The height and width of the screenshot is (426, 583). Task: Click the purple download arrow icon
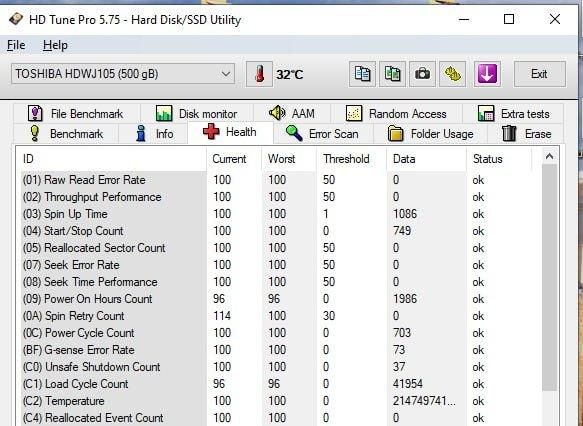click(x=487, y=74)
